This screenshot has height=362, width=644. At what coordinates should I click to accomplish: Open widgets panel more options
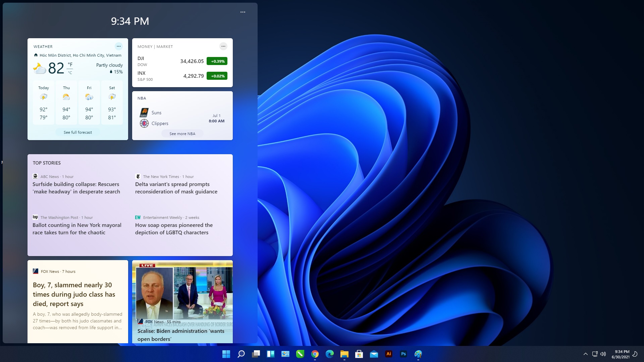coord(243,12)
